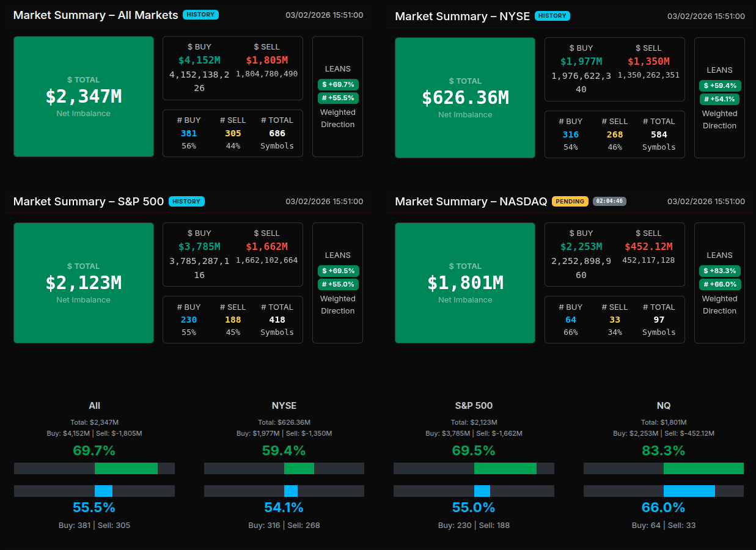Click the PENDING badge on NASDAQ summary
The width and height of the screenshot is (756, 550).
(x=570, y=201)
